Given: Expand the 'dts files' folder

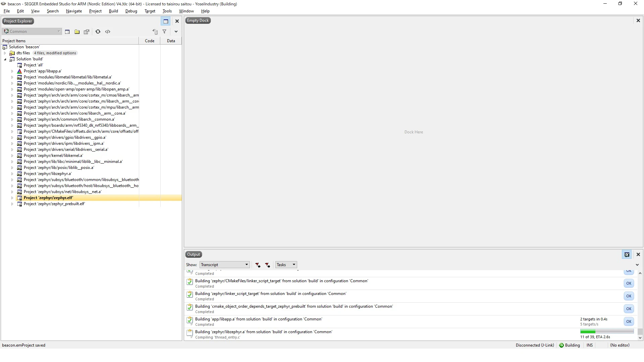Looking at the screenshot, I should 5,53.
